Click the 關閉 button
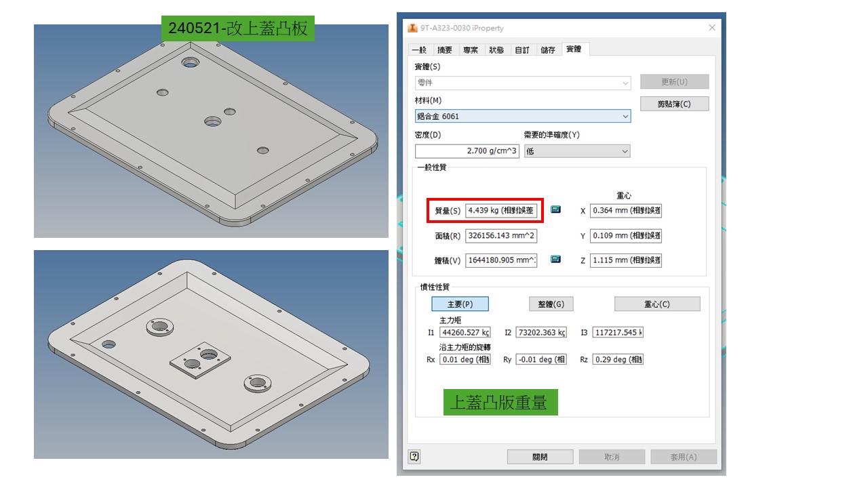This screenshot has width=868, height=488. coord(540,457)
